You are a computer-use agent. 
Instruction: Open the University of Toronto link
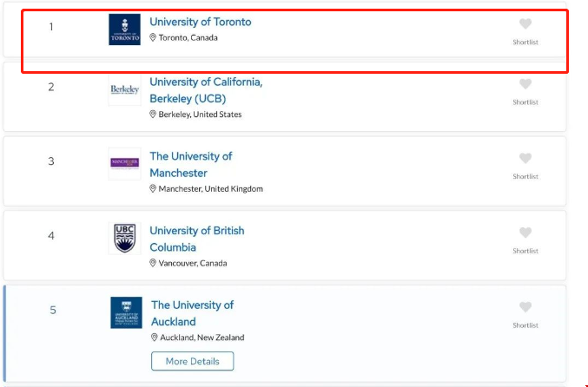(x=200, y=22)
